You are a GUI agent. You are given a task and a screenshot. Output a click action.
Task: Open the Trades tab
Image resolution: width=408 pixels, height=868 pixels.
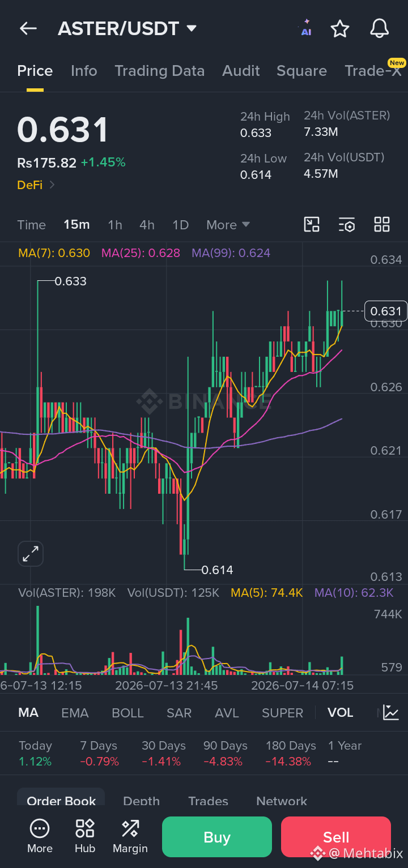208,801
